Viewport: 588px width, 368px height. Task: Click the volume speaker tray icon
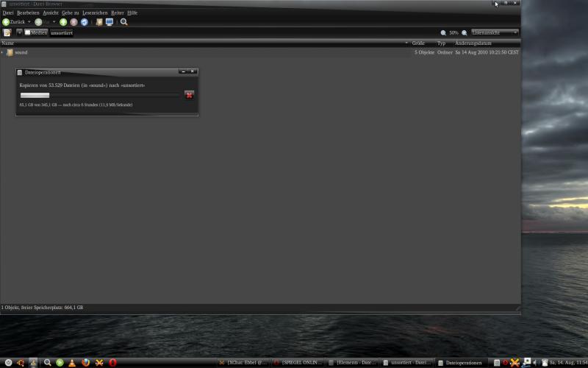(535, 363)
